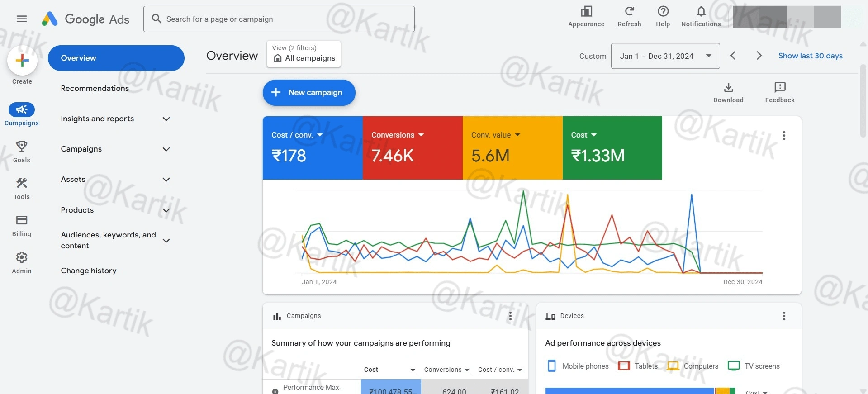Click the Jan 1, 2024 axis label
The width and height of the screenshot is (868, 394).
[x=319, y=282]
